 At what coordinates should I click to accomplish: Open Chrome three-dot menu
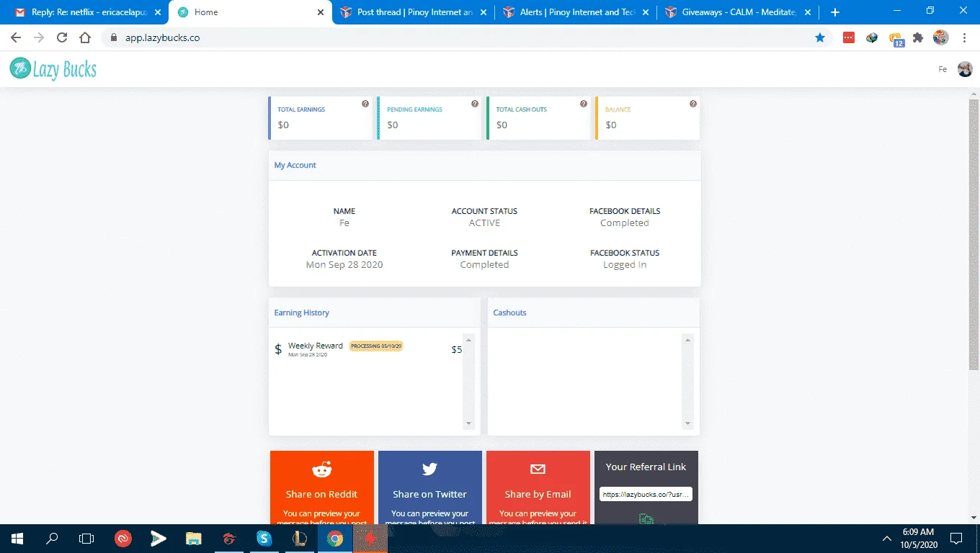964,37
